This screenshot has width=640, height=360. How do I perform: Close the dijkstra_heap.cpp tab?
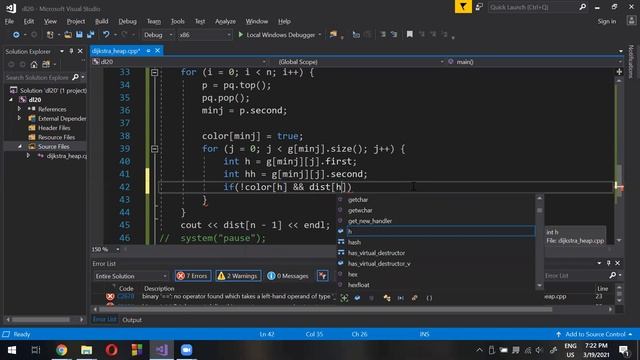pos(158,51)
